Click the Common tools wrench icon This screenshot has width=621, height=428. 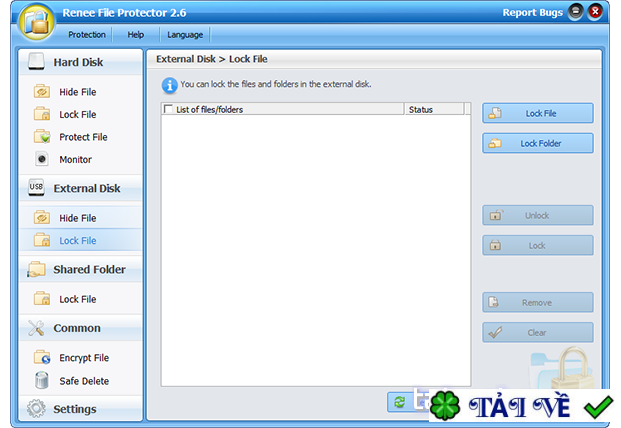36,328
